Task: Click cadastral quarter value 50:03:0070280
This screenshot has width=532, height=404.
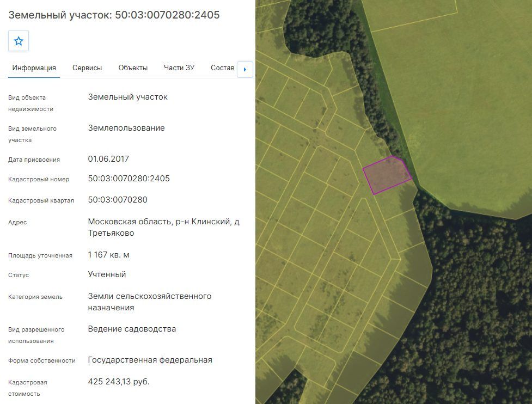Action: 118,199
